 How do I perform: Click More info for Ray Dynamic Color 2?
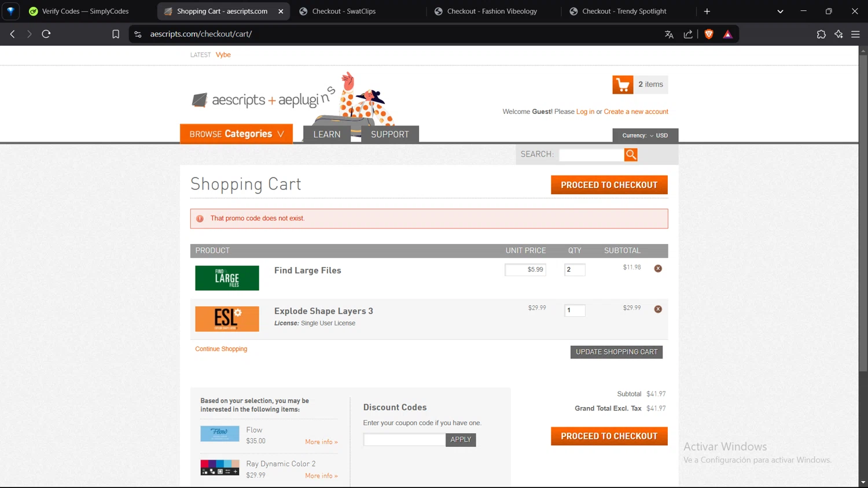321,476
